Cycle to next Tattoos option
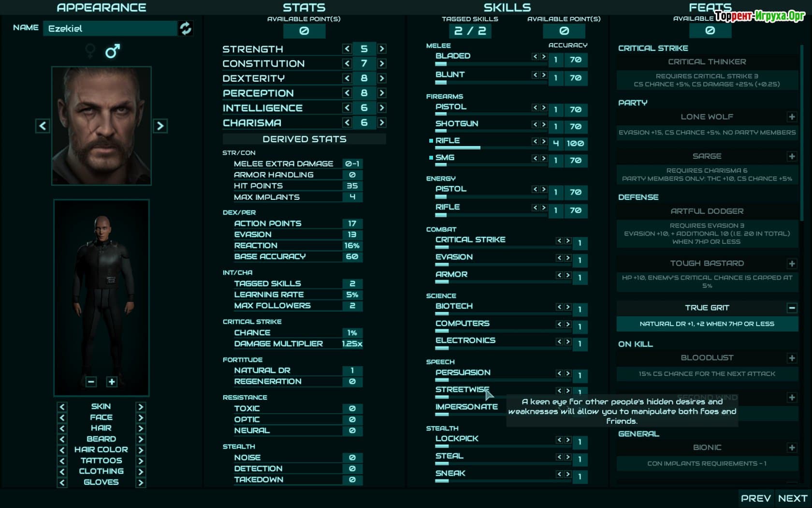The height and width of the screenshot is (508, 812). tap(141, 461)
